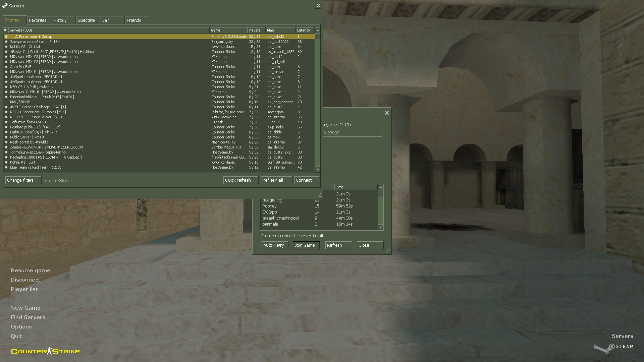
Task: Click the resize grip of the Servers window
Action: [319, 195]
